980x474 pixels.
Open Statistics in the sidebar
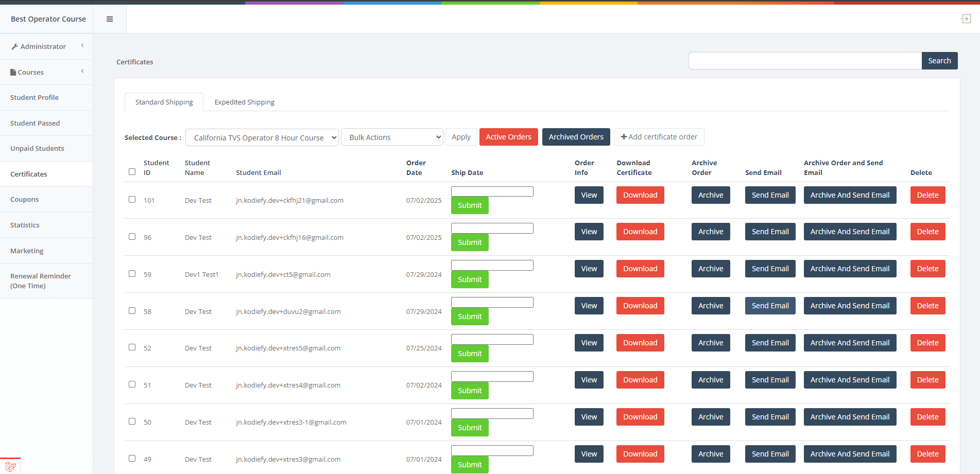point(25,225)
